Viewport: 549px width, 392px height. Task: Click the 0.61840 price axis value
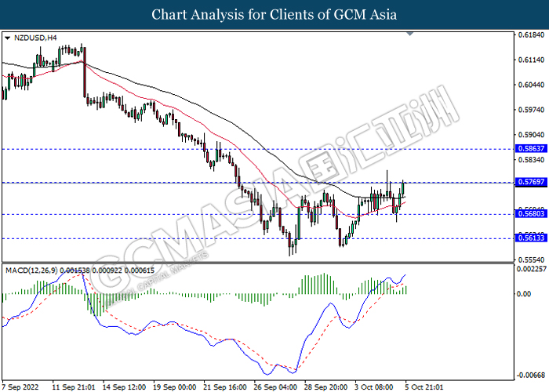click(531, 35)
